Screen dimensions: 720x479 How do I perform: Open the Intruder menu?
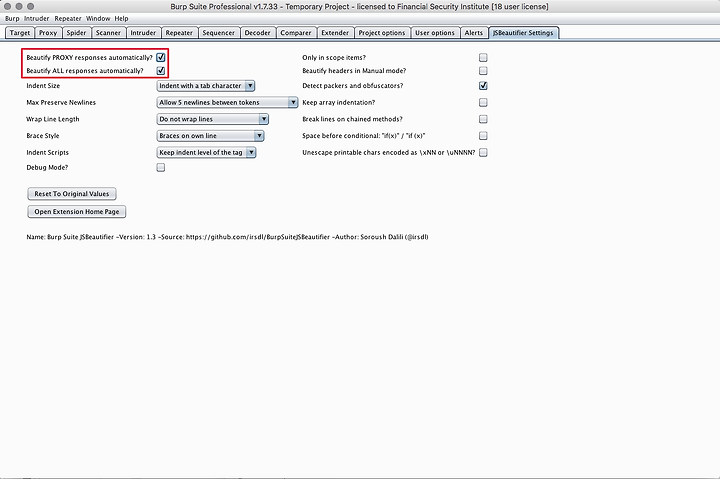[37, 18]
